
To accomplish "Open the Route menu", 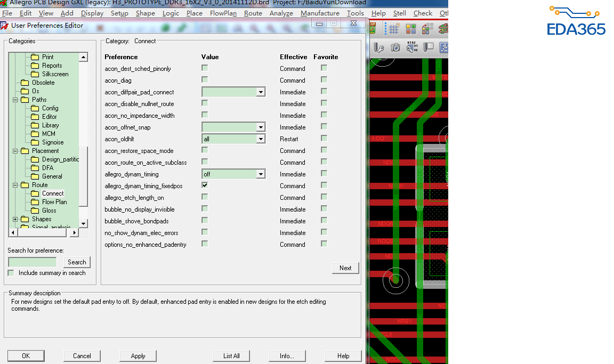I will coord(253,13).
